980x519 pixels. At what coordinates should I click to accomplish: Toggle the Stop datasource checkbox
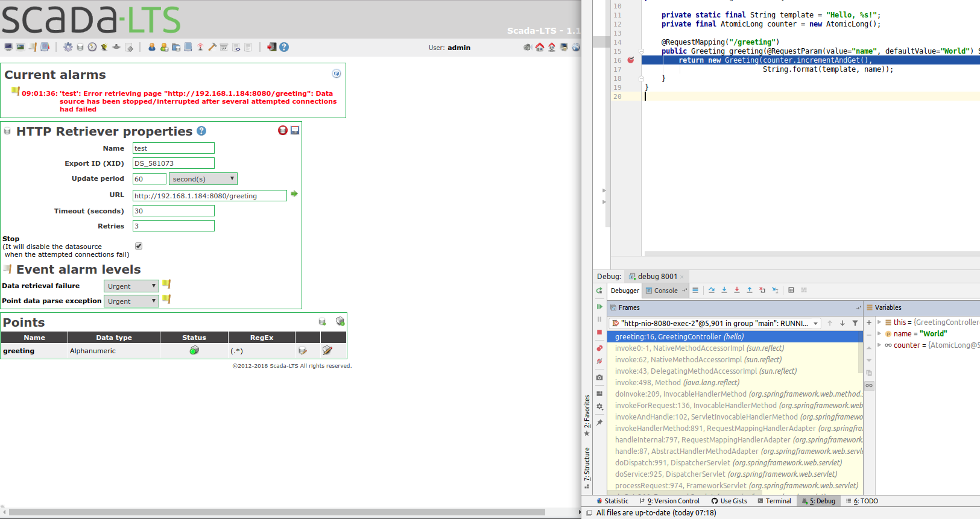[139, 246]
